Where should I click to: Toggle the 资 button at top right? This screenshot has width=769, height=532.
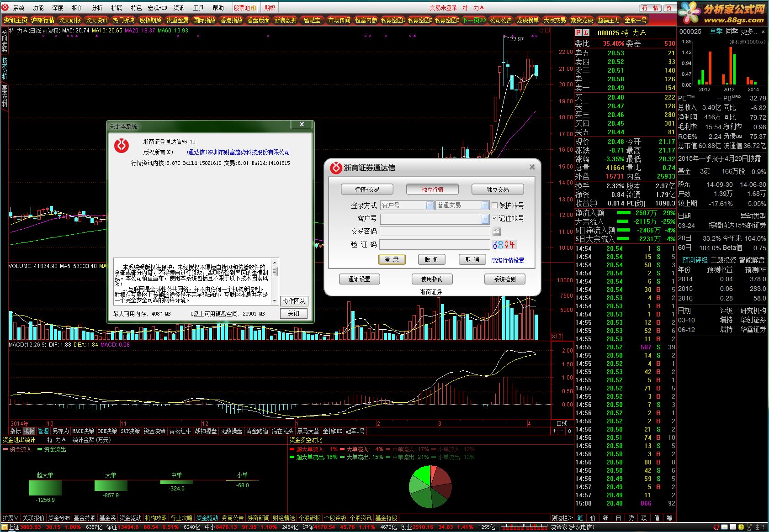click(x=669, y=8)
